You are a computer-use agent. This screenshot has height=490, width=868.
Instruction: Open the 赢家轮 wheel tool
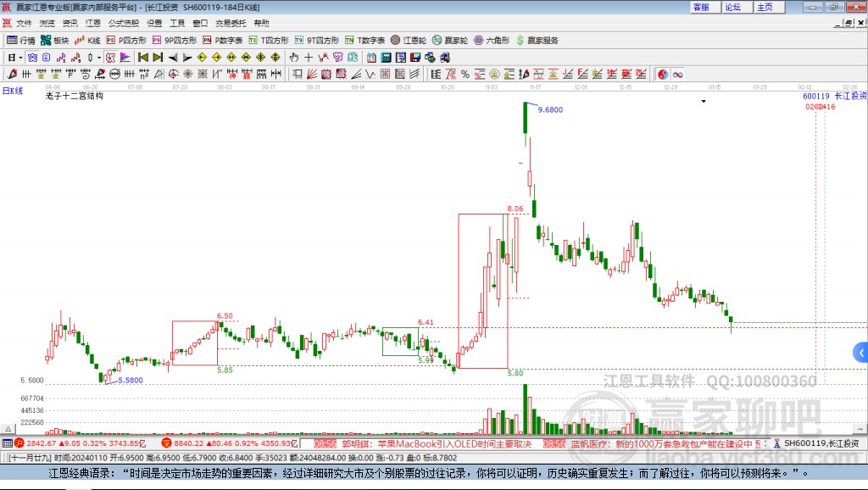click(450, 41)
